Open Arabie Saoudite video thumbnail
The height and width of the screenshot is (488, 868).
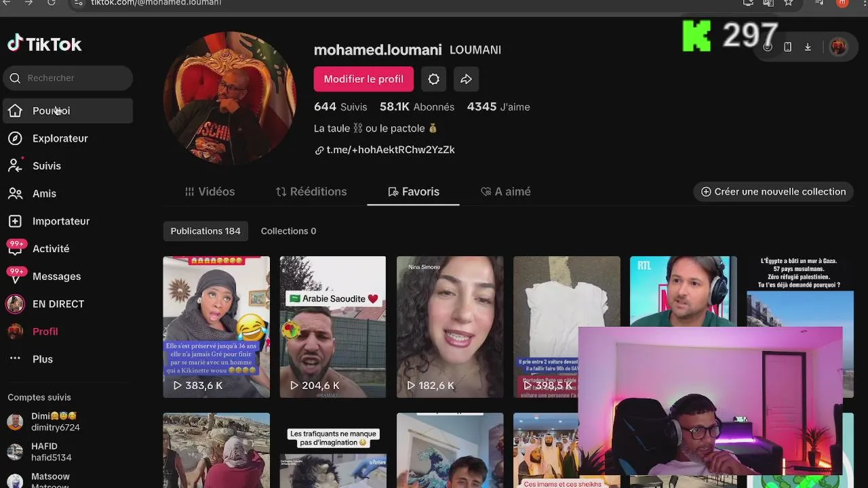[x=333, y=327]
